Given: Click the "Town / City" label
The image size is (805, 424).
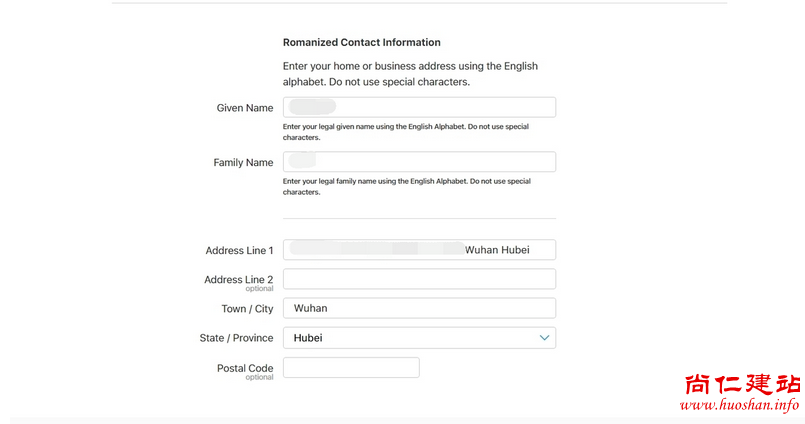Looking at the screenshot, I should [247, 309].
